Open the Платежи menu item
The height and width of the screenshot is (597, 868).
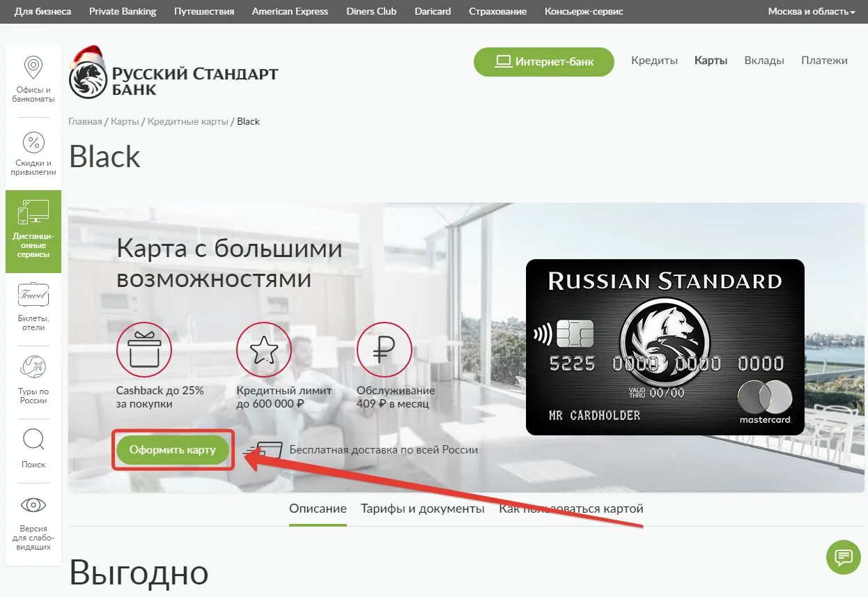coord(824,61)
